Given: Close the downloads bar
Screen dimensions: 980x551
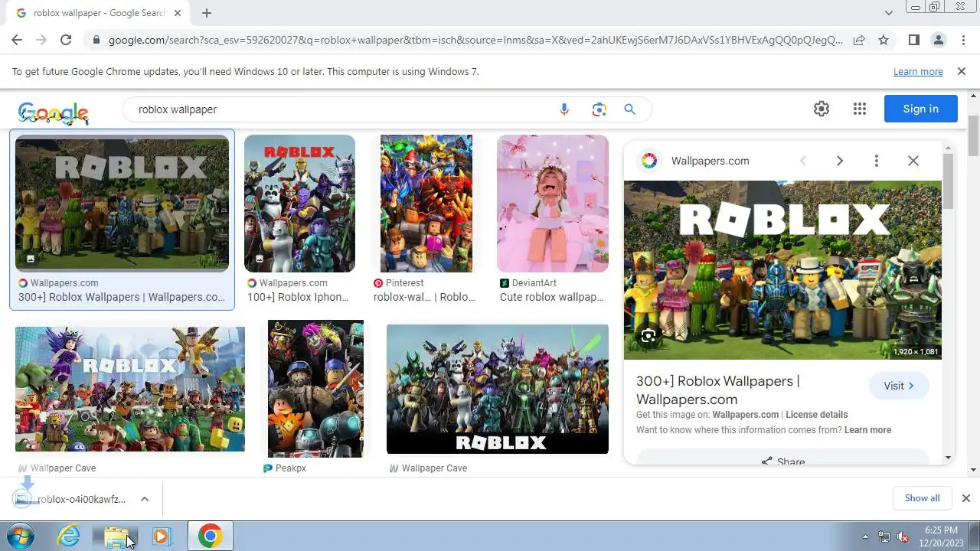Looking at the screenshot, I should click(x=965, y=498).
